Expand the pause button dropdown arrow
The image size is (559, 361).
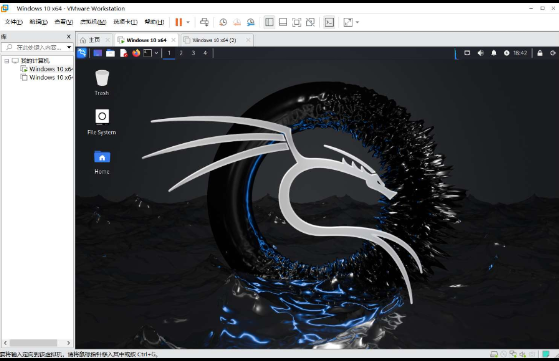point(188,22)
